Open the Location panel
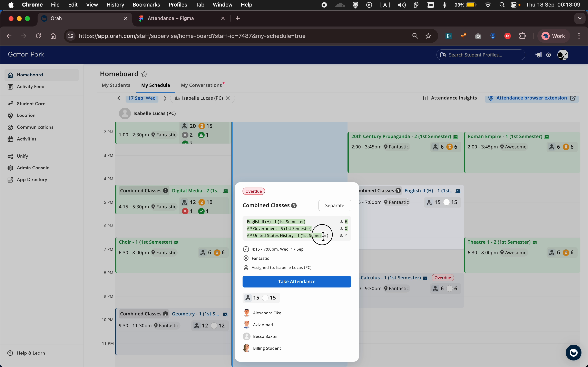Screen dimensions: 588x367 click(26, 115)
